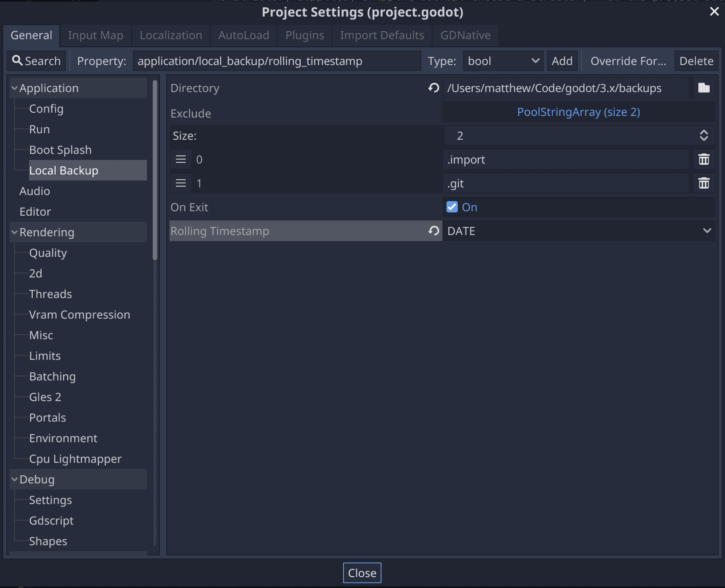Screen dimensions: 725x588
Task: Reset Rolling Timestamp to default
Action: pos(434,231)
